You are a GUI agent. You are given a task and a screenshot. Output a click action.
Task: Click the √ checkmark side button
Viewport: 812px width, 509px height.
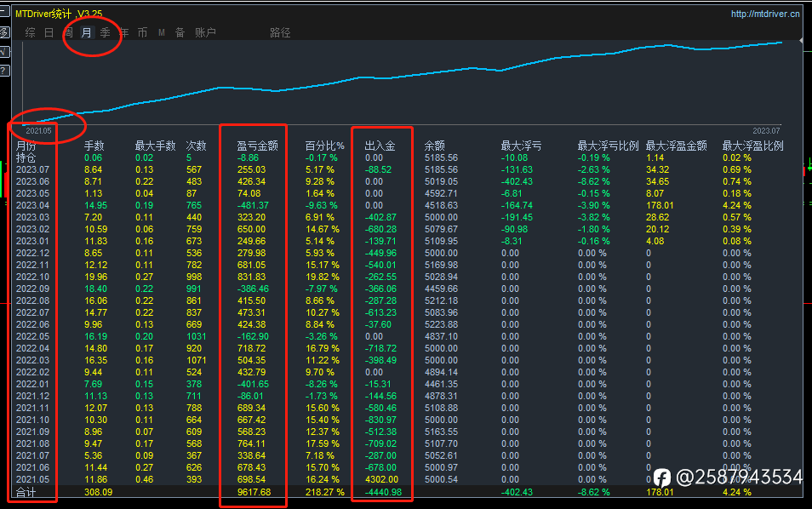point(4,52)
